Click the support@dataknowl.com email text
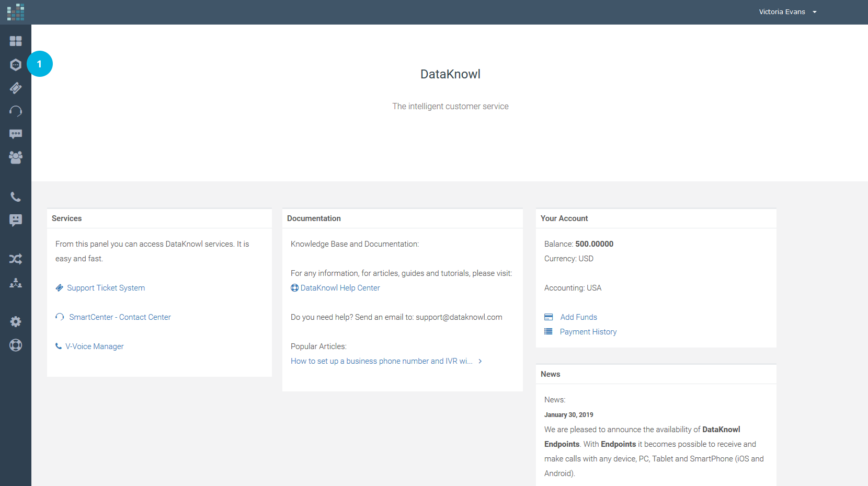The width and height of the screenshot is (868, 486). click(x=459, y=317)
